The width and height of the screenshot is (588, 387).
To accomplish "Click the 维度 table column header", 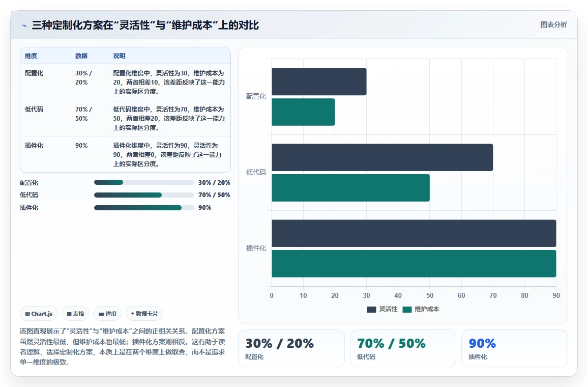I will (31, 56).
